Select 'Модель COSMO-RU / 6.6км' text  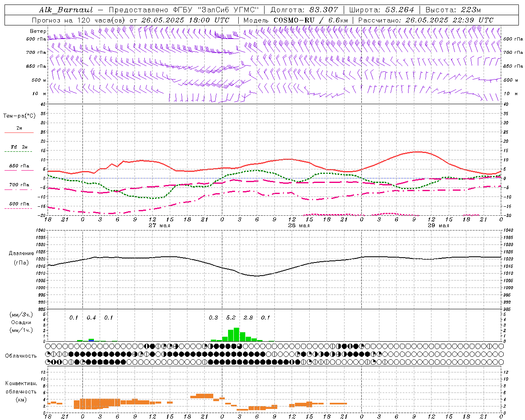pos(296,20)
